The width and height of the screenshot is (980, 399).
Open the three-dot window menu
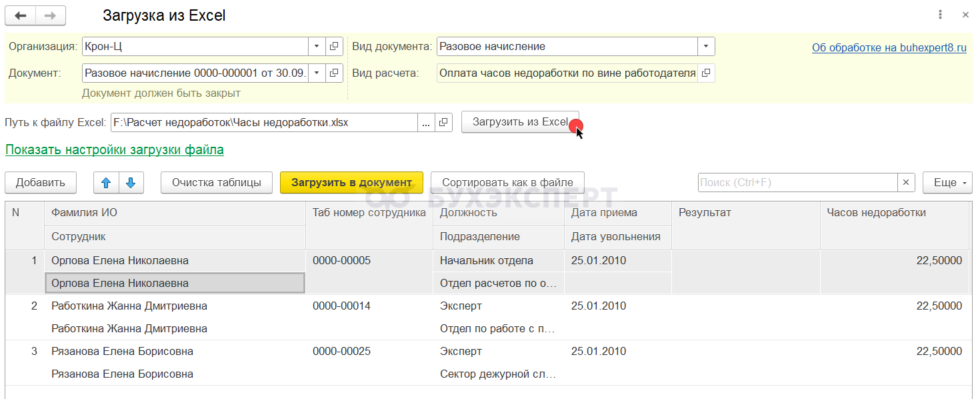[x=941, y=15]
